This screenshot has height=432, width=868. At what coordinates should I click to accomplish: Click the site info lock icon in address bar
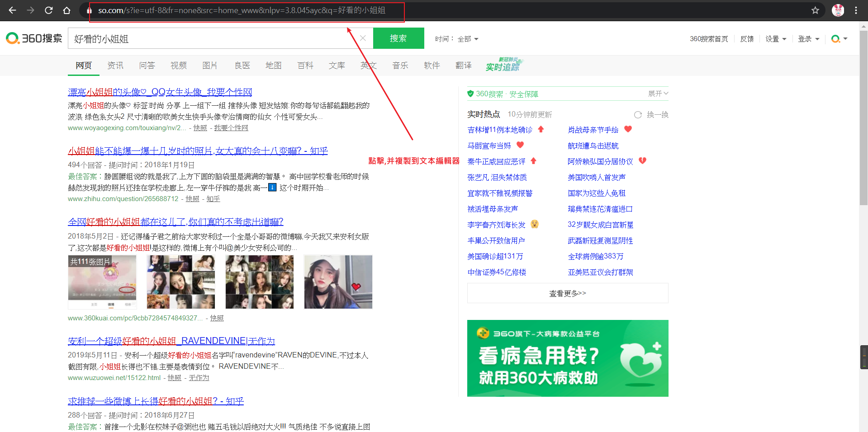[89, 10]
